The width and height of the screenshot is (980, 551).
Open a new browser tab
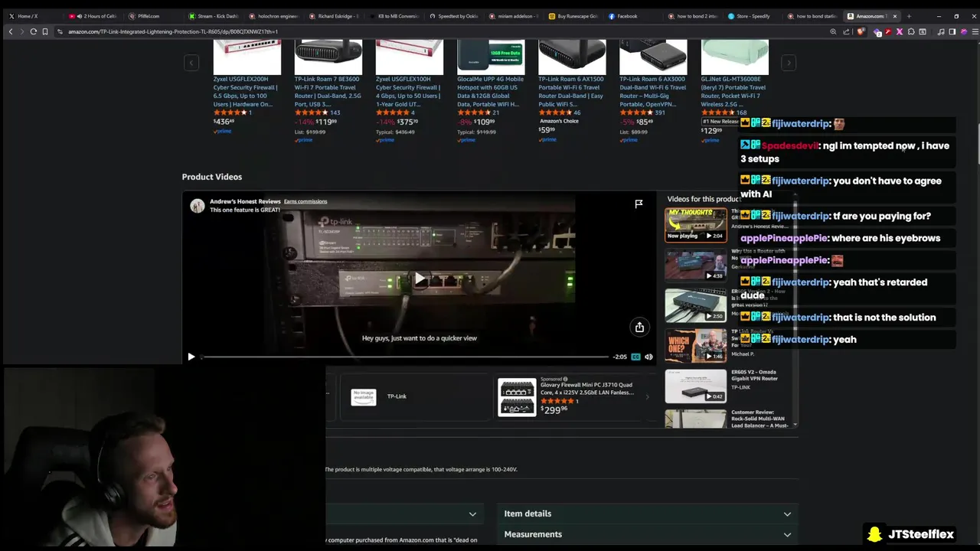[909, 16]
